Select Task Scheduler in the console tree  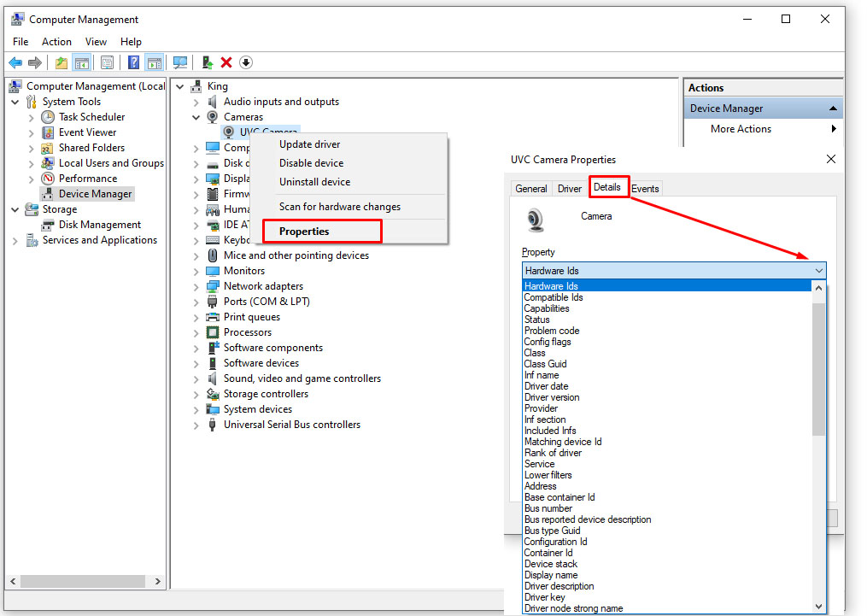click(x=91, y=117)
